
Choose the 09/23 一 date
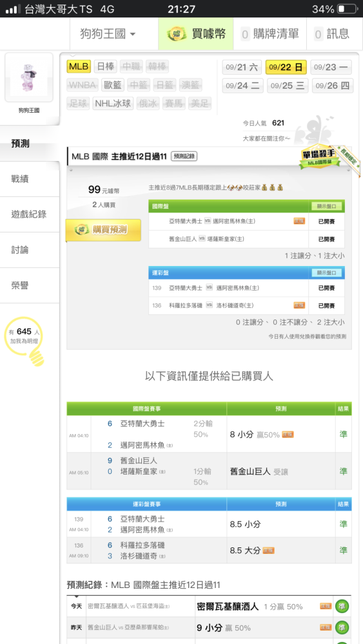[x=331, y=67]
